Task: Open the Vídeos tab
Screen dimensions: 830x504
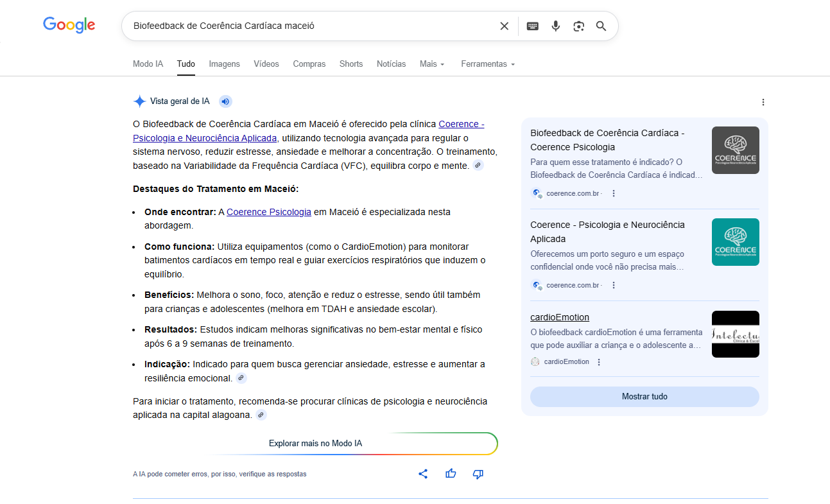Action: click(x=266, y=64)
